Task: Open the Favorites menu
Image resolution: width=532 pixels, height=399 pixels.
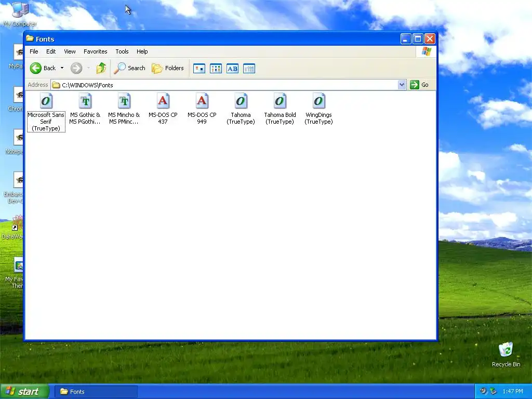Action: [x=96, y=51]
